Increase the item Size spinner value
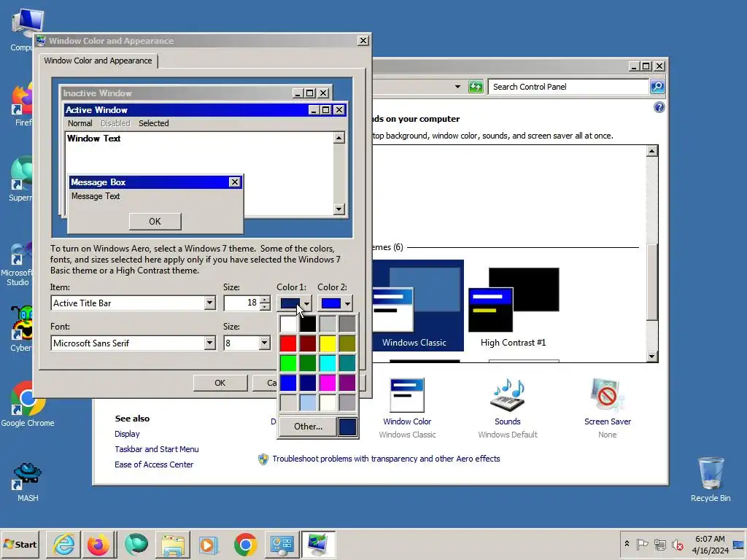 pos(265,300)
